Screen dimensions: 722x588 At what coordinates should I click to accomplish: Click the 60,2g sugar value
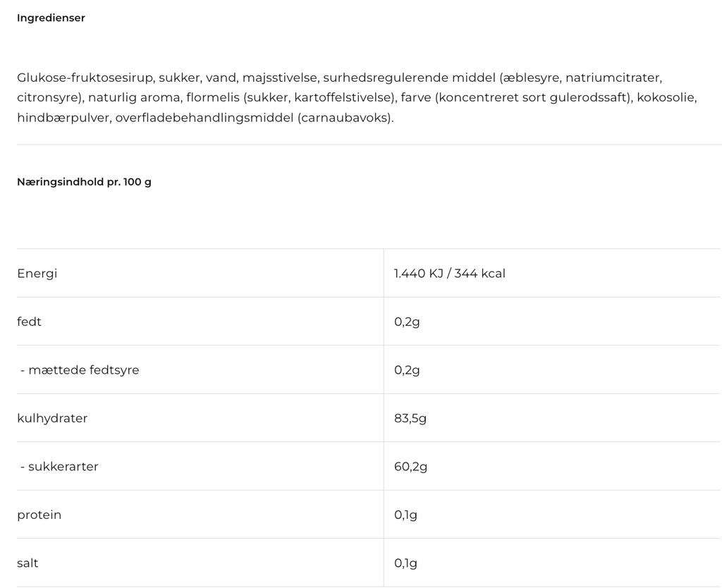tap(411, 467)
